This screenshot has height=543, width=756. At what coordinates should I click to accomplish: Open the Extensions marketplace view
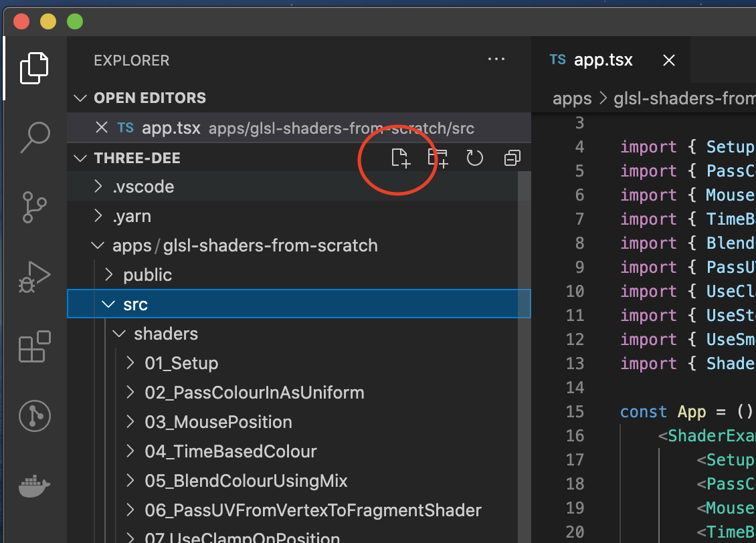click(33, 346)
